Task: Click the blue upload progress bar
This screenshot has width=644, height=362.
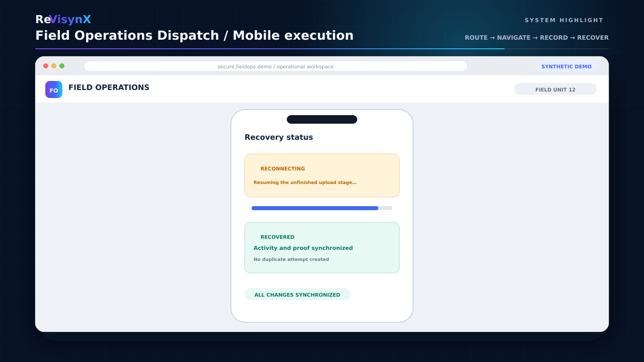Action: pos(322,208)
